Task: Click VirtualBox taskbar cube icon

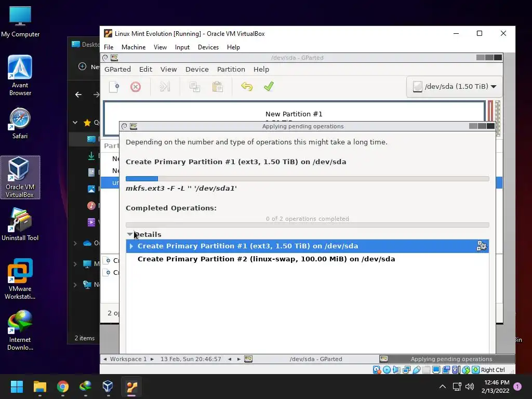Action: coord(108,387)
